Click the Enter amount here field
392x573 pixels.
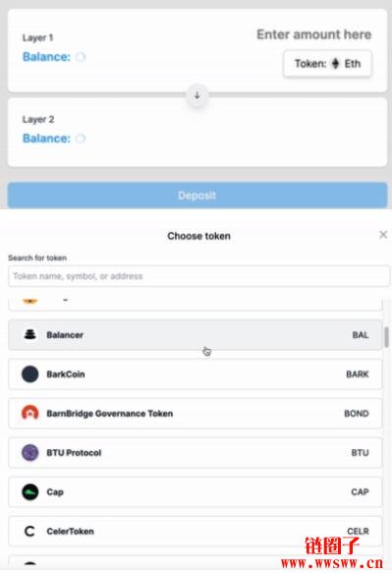point(313,34)
